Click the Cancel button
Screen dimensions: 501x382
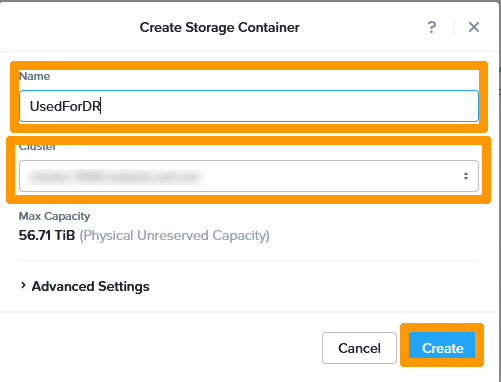(x=359, y=348)
